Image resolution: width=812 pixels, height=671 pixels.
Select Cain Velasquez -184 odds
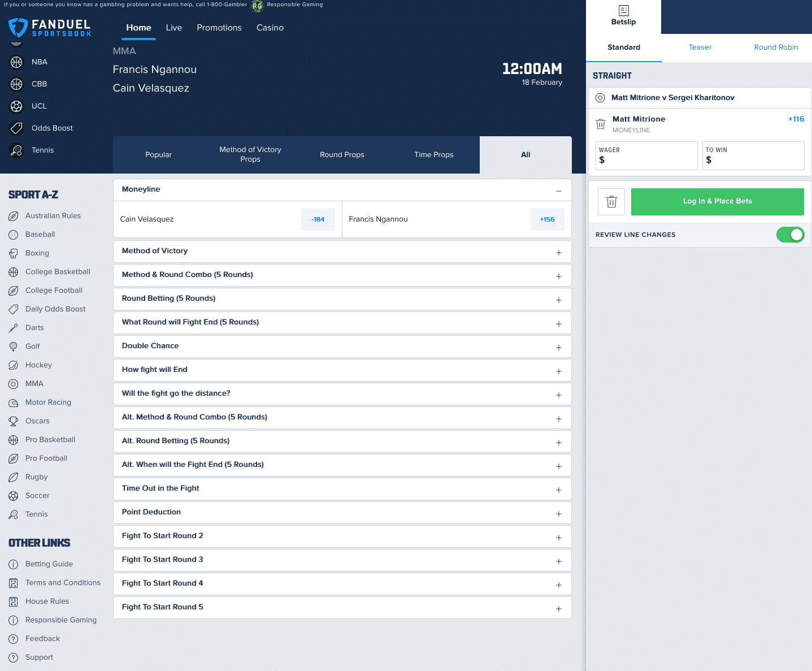(318, 219)
